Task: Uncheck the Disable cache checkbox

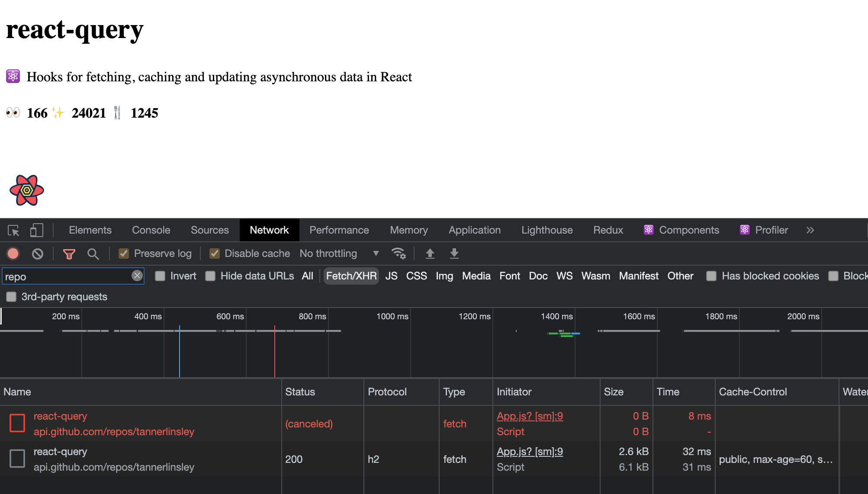Action: click(x=214, y=253)
